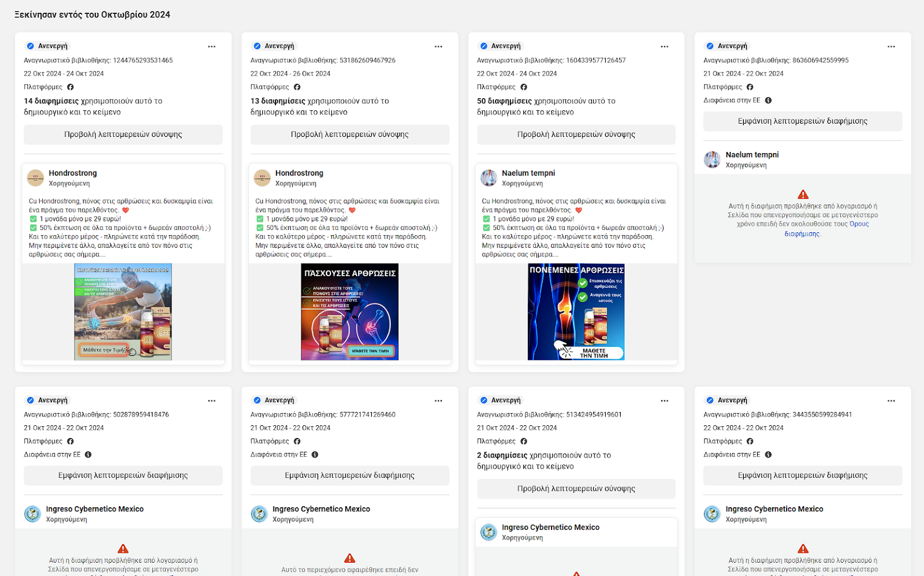Expand more options on ad 3443550599284941
Image resolution: width=924 pixels, height=576 pixels.
pyautogui.click(x=891, y=400)
